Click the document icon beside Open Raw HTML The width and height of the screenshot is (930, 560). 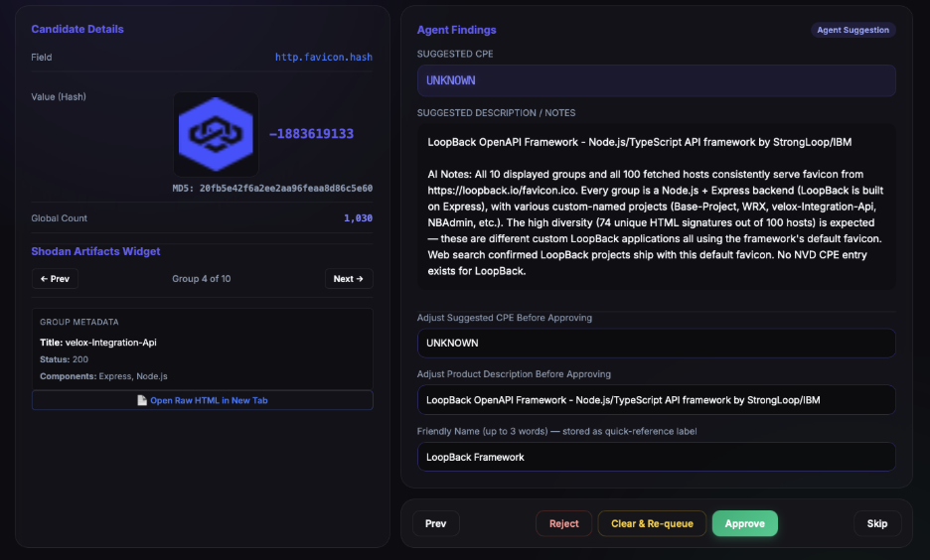(142, 400)
